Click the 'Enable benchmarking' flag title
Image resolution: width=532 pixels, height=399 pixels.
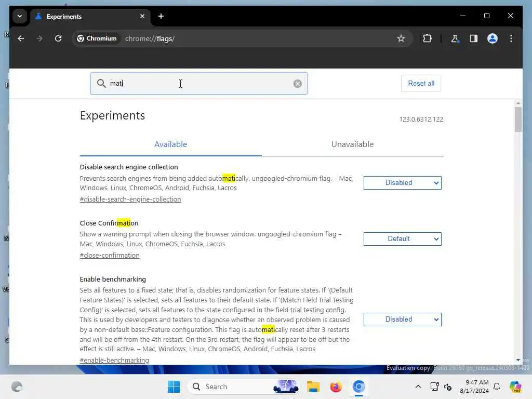(x=113, y=279)
